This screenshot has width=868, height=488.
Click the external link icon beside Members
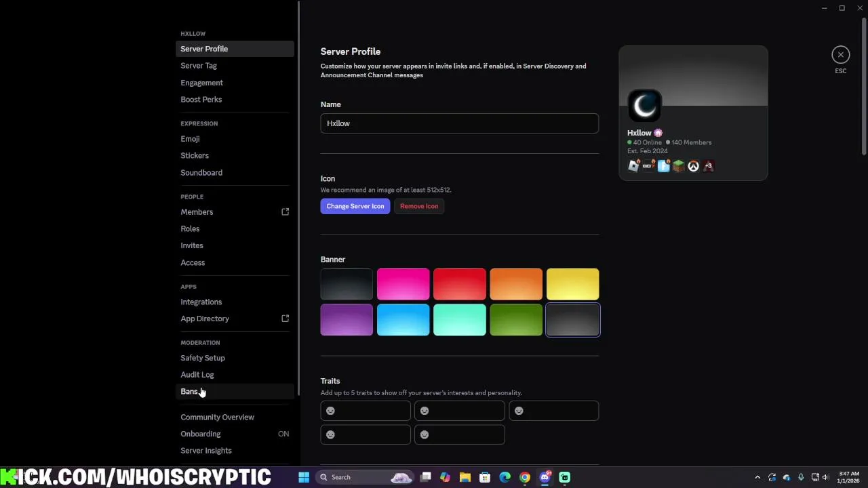point(285,212)
